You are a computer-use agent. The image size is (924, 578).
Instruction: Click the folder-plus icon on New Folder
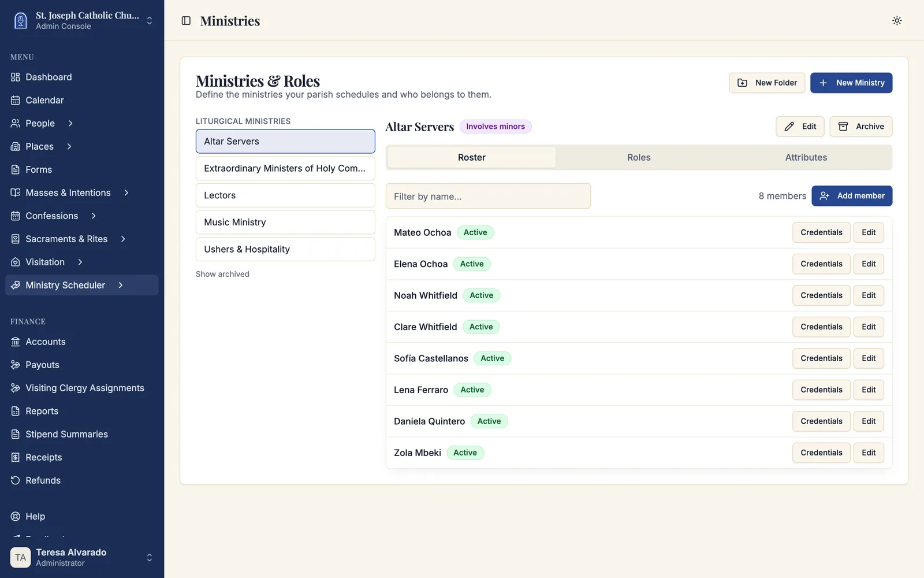(x=743, y=83)
